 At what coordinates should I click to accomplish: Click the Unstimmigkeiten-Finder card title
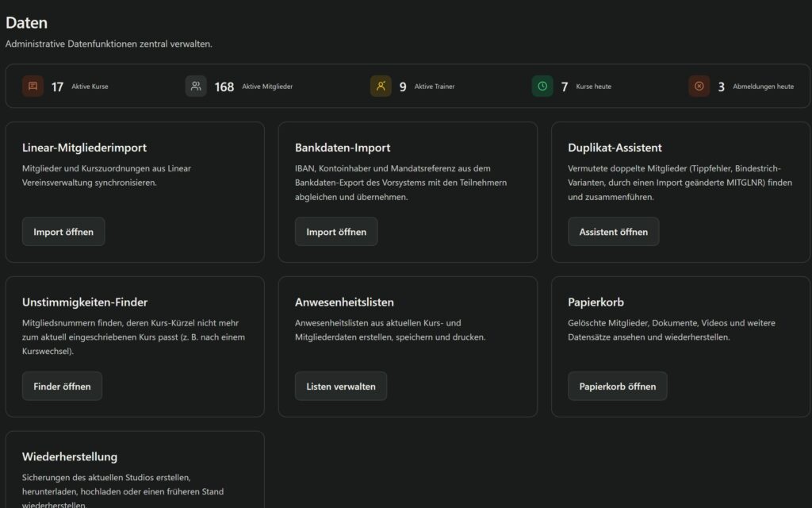(85, 302)
